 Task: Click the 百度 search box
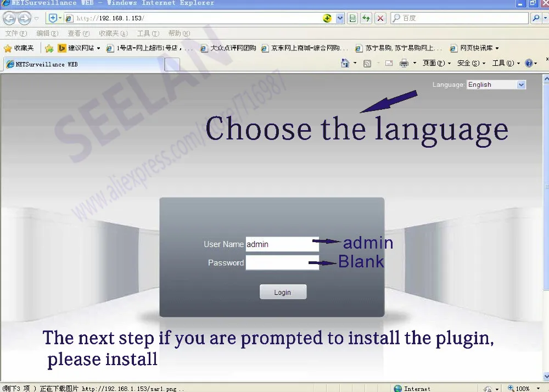(460, 18)
